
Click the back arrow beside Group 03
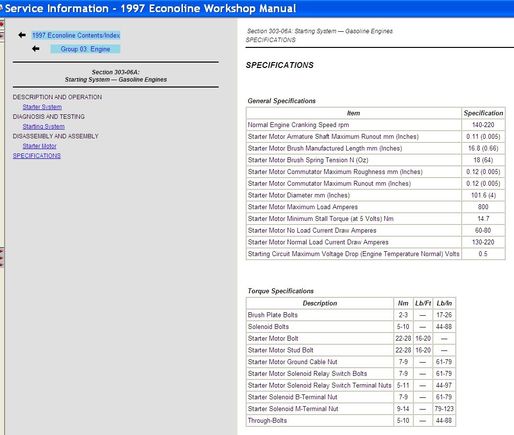pos(36,49)
